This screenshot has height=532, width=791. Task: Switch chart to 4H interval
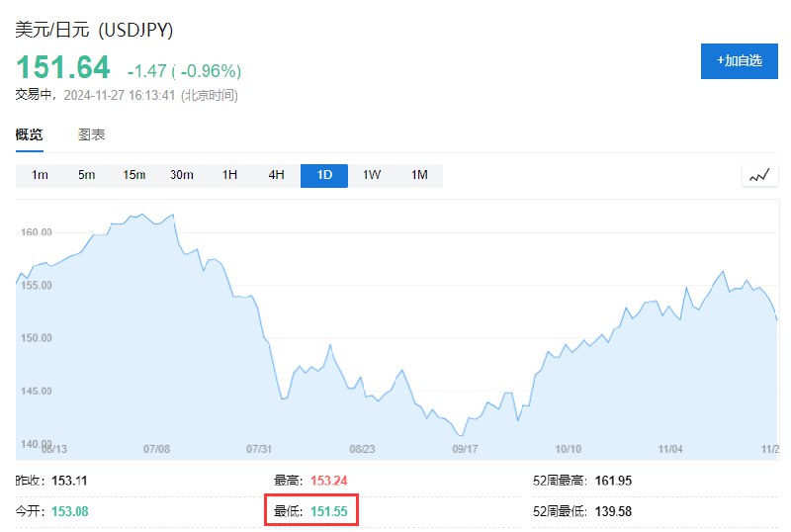tap(277, 175)
